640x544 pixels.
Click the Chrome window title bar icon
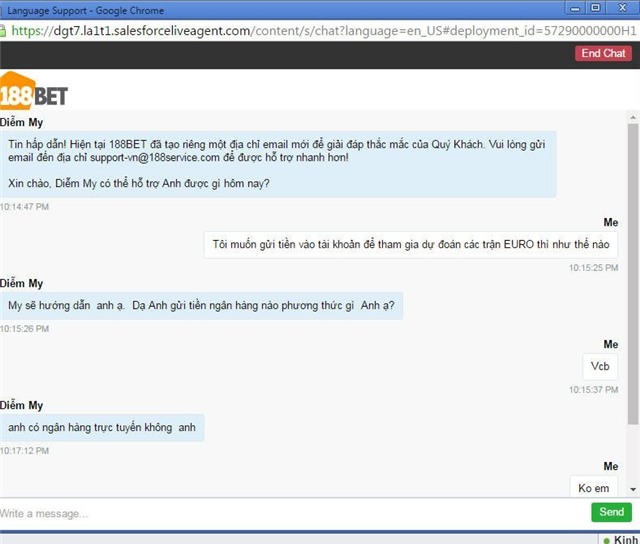8,8
